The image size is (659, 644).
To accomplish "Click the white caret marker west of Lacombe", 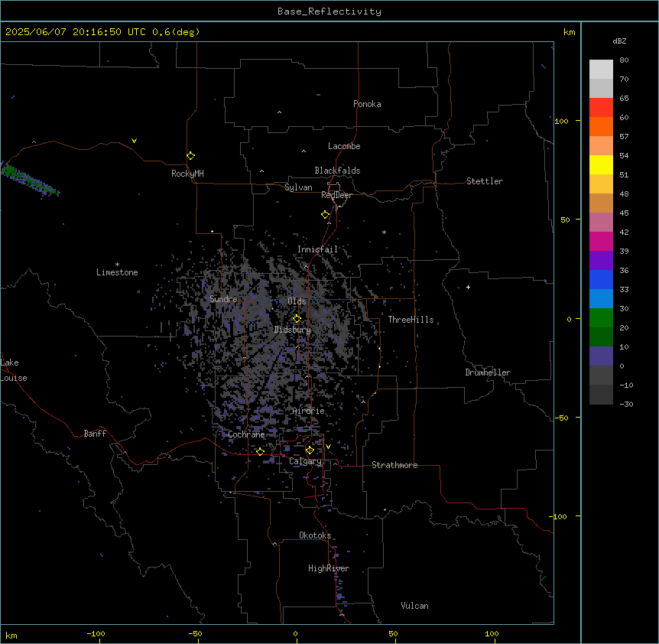I will tap(304, 151).
